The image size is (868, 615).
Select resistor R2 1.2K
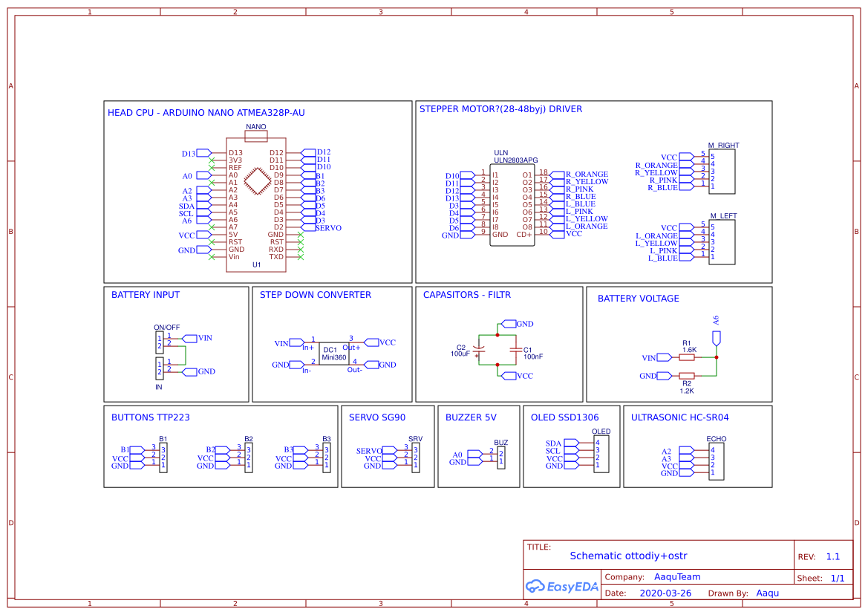(687, 377)
